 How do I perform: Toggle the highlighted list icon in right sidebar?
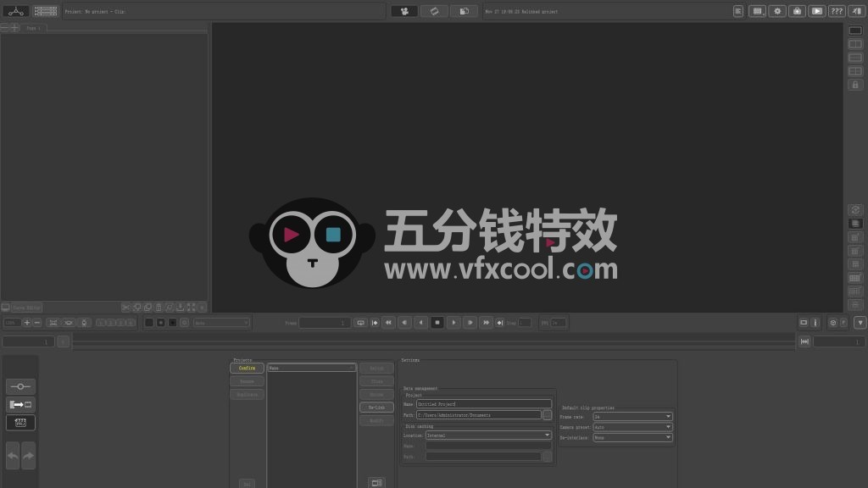pos(855,224)
